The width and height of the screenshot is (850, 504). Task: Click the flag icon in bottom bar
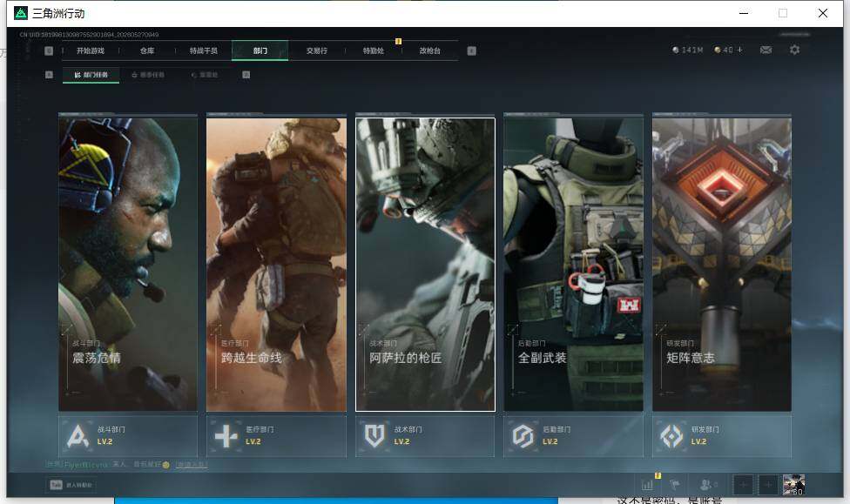pyautogui.click(x=675, y=485)
